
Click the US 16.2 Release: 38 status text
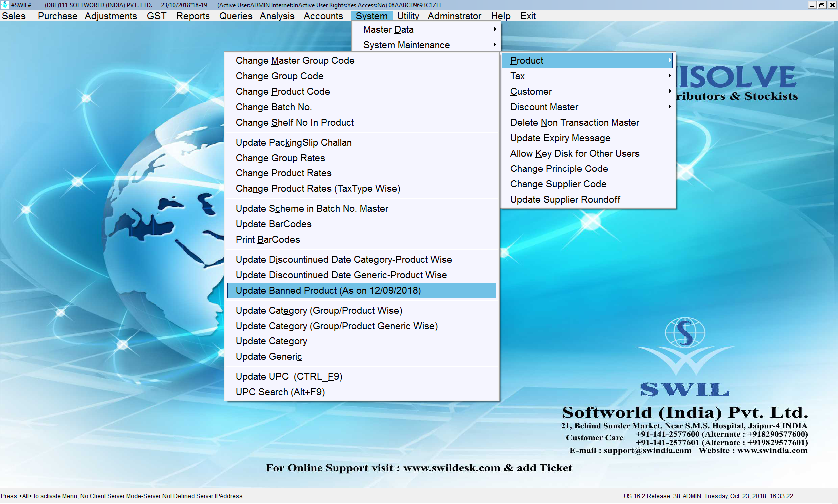tap(652, 496)
